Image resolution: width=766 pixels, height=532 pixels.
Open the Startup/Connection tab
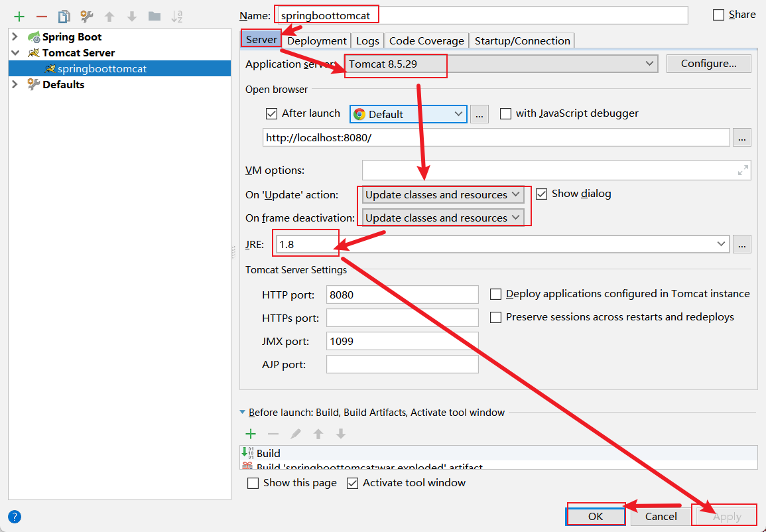pyautogui.click(x=522, y=40)
